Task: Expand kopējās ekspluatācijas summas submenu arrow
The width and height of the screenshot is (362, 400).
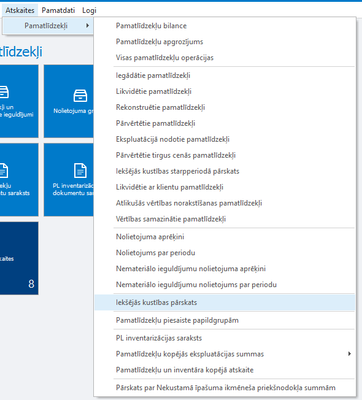Action: pyautogui.click(x=349, y=354)
